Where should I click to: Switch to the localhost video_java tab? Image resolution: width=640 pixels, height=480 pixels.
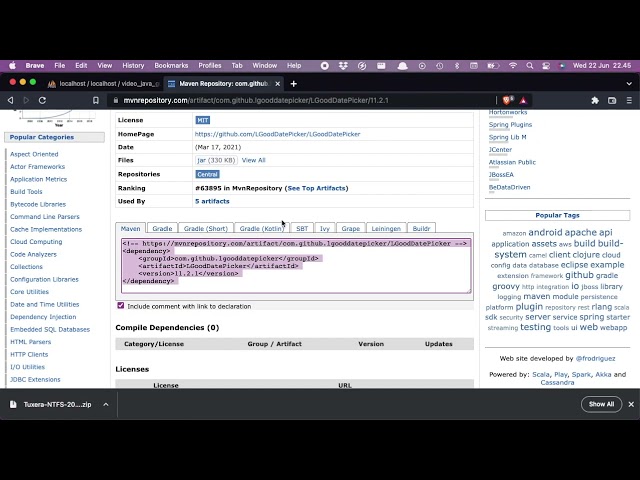(103, 84)
